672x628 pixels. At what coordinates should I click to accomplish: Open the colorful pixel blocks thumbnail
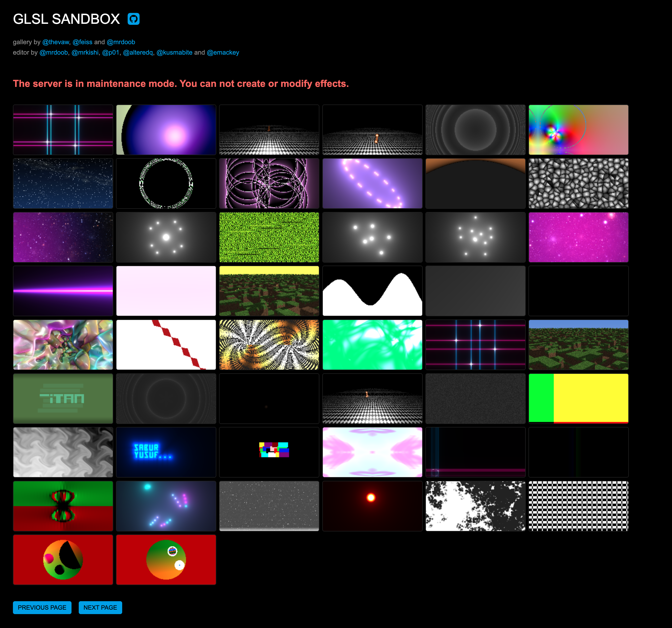(269, 452)
